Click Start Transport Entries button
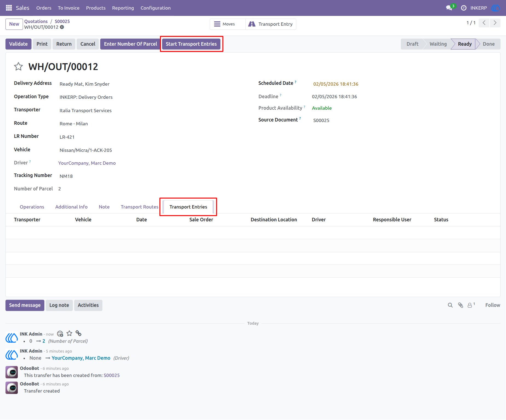Viewport: 506px width, 420px height. tap(191, 44)
